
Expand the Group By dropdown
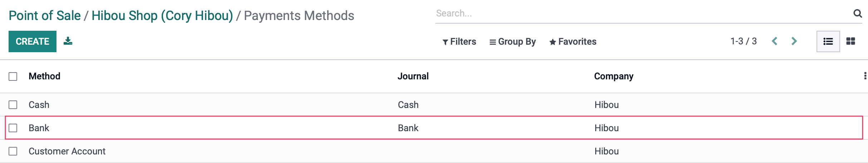[x=512, y=42]
